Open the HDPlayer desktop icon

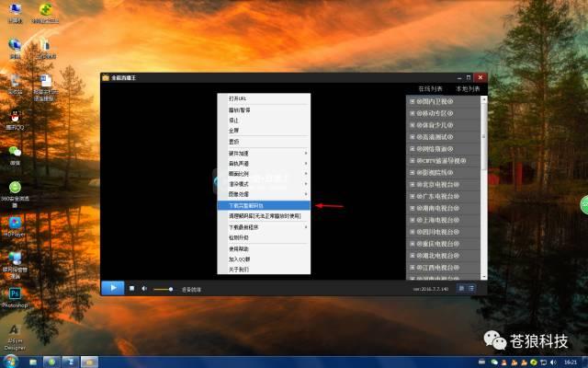(15, 226)
